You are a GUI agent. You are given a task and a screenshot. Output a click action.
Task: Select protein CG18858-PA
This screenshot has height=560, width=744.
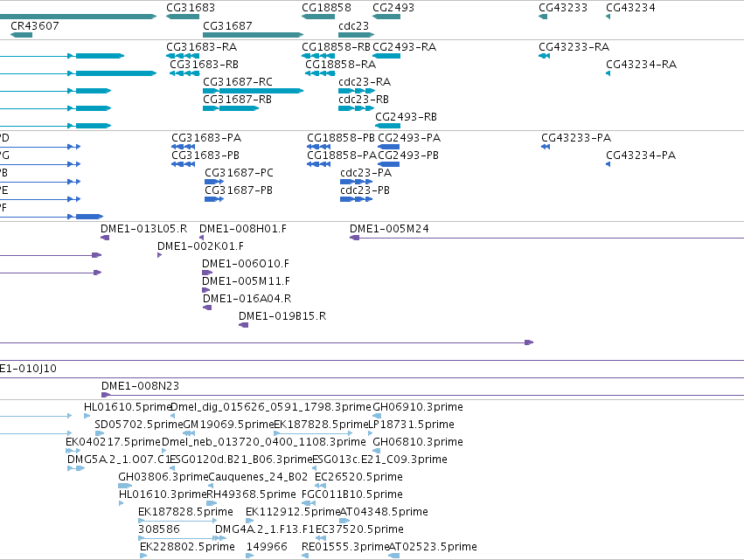tap(319, 164)
